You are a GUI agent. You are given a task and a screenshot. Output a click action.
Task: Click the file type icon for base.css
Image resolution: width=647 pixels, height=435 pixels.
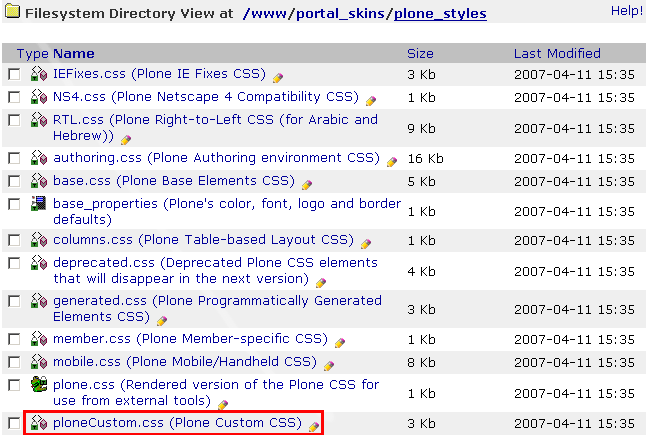point(39,181)
